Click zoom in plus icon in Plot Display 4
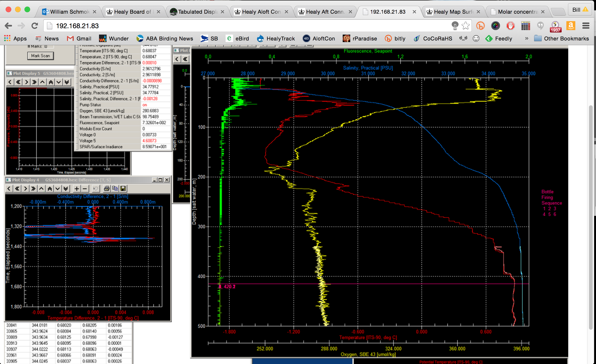This screenshot has height=364, width=596. tap(76, 188)
